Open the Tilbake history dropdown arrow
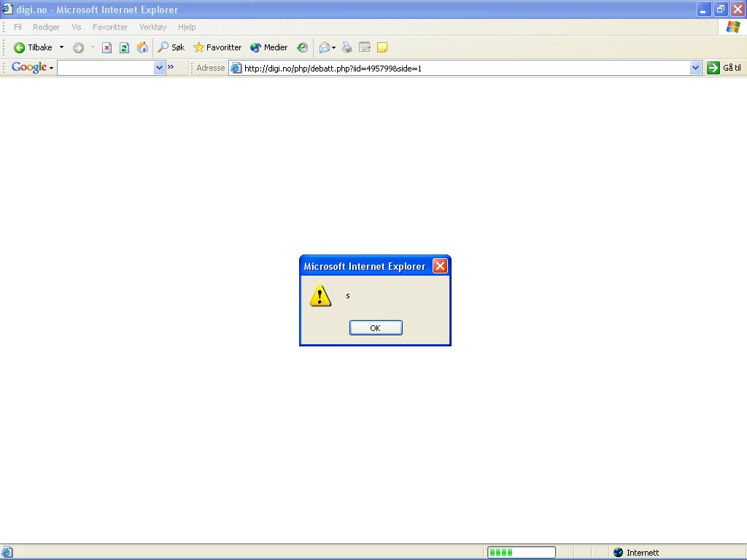Screen dimensions: 747x560 [x=61, y=47]
